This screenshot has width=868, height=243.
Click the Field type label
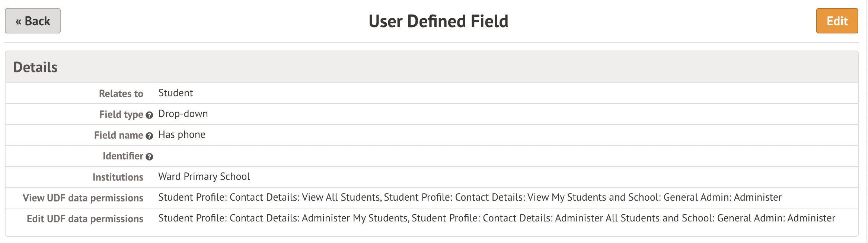pos(121,114)
